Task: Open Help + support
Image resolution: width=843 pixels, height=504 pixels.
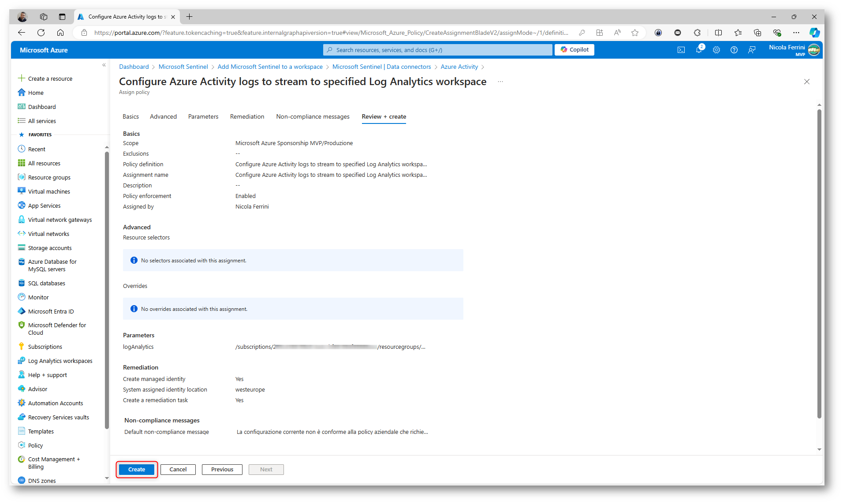Action: pyautogui.click(x=42, y=375)
